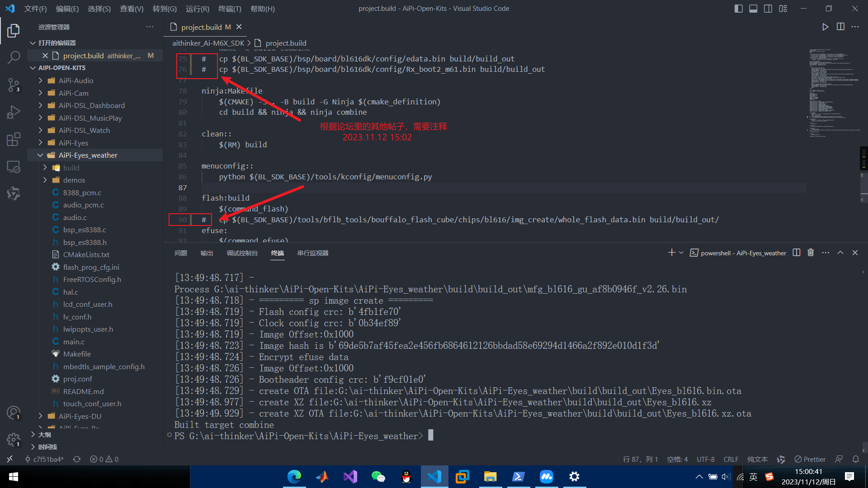Open the 编辑(E) menu
868x488 pixels.
click(x=67, y=9)
